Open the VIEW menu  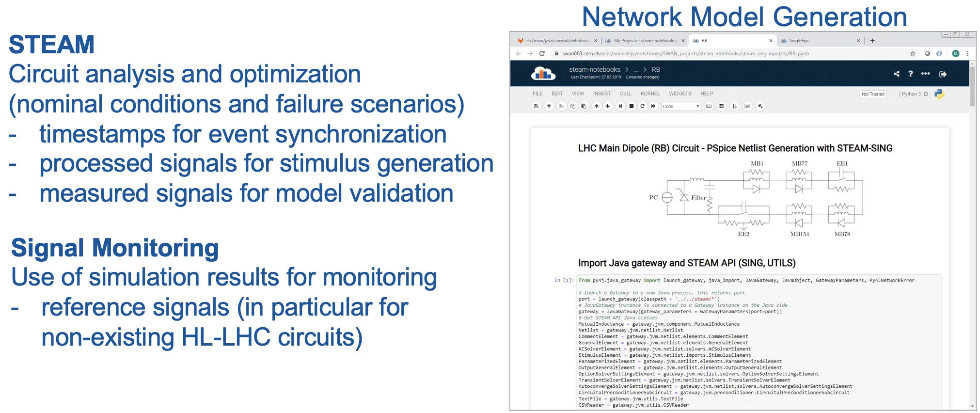[x=578, y=94]
